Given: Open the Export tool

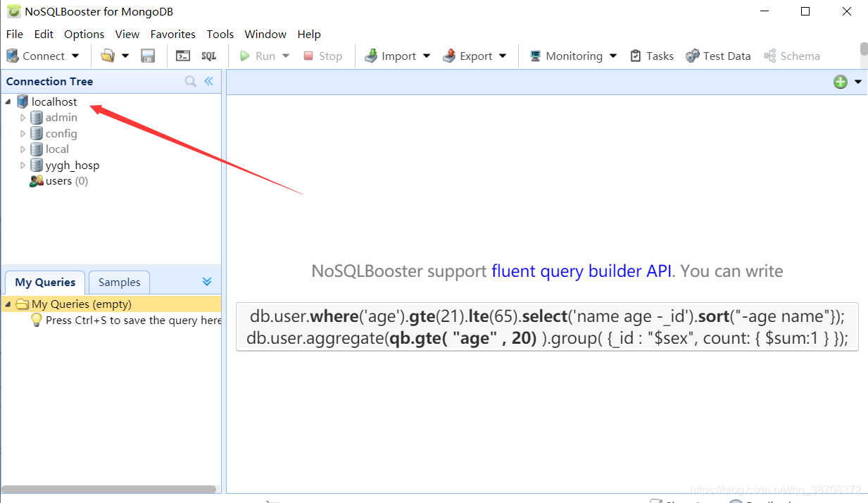Looking at the screenshot, I should 475,56.
